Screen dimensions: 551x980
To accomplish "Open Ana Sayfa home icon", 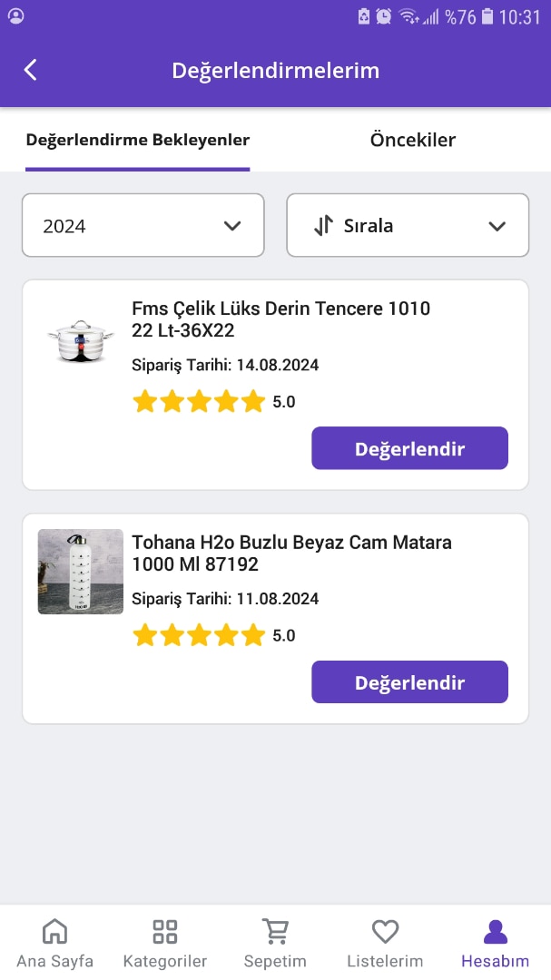I will pyautogui.click(x=54, y=932).
